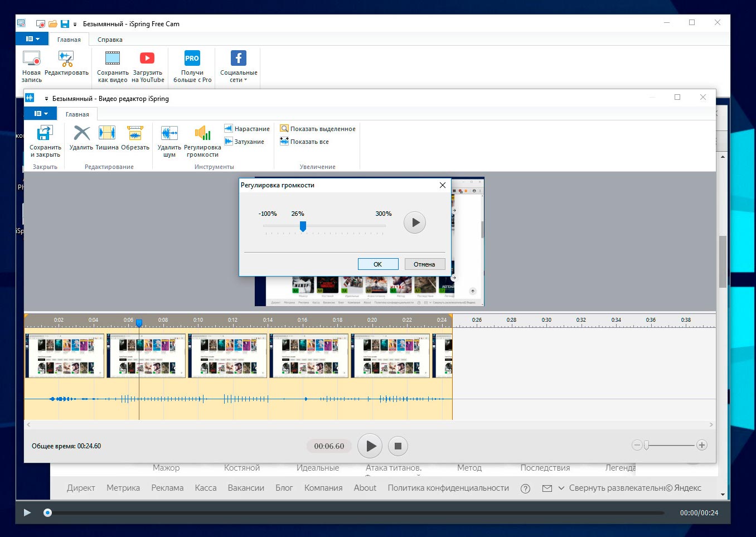
Task: Select the Delete (Удалить) tool
Action: 81,134
